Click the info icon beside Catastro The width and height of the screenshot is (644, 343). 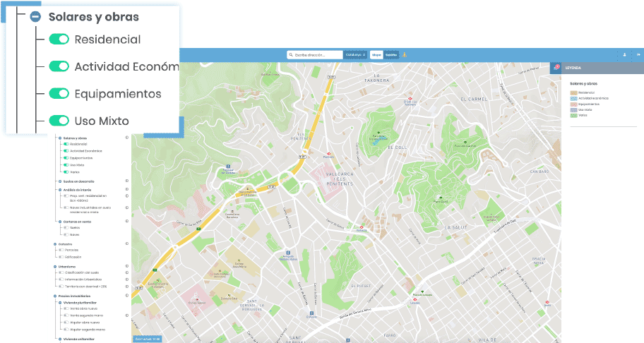(127, 243)
